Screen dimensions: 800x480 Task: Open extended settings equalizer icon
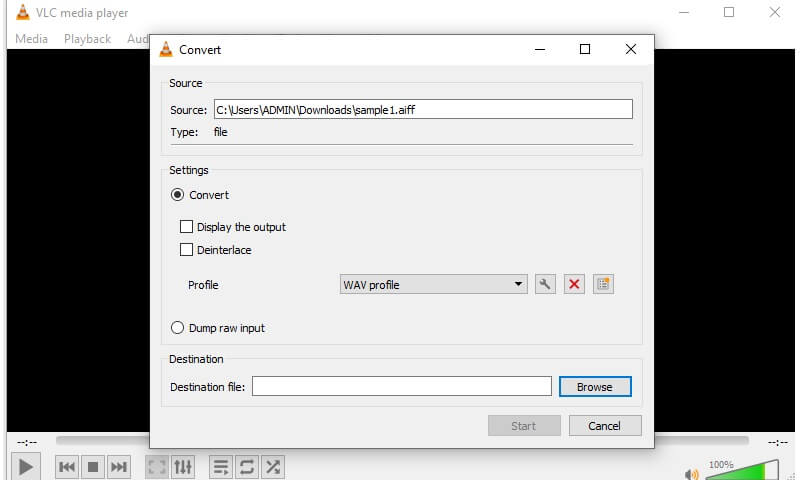point(183,466)
